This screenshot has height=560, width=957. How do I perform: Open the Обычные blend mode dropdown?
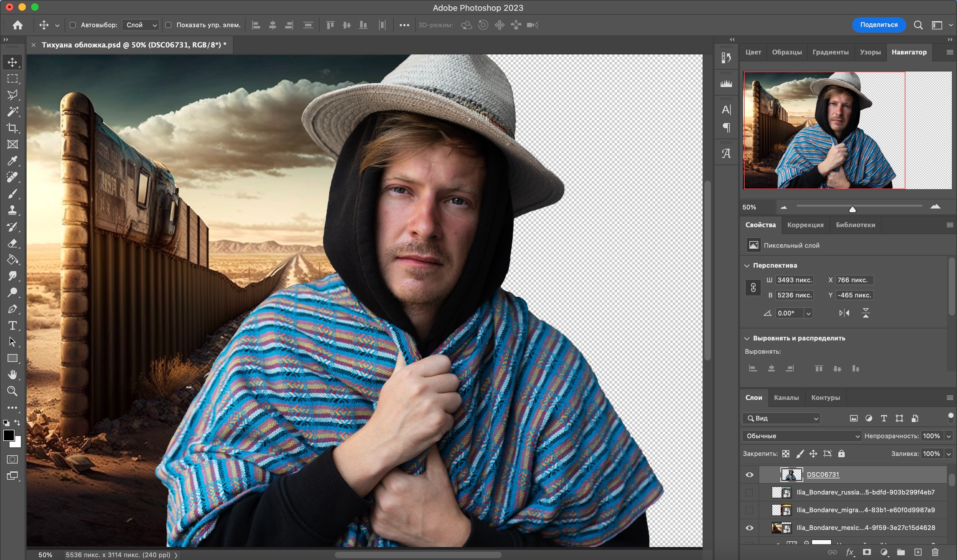click(x=801, y=436)
